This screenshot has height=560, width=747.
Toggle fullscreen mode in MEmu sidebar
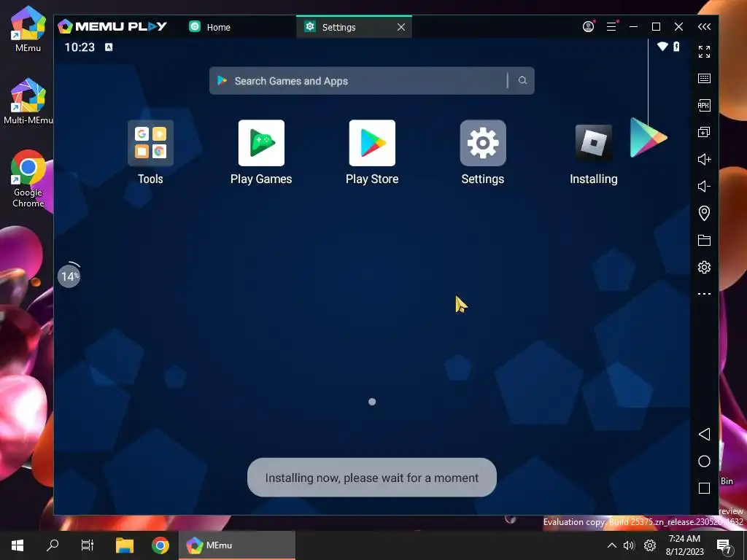(x=704, y=52)
